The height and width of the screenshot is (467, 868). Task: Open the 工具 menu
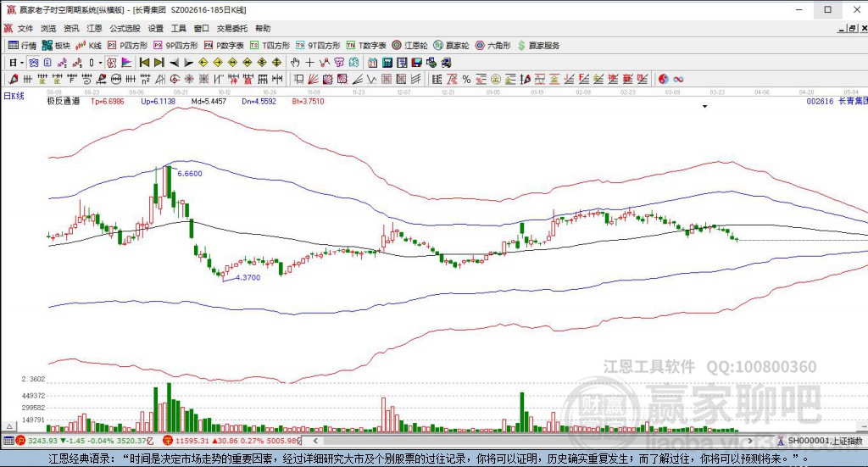pyautogui.click(x=178, y=28)
